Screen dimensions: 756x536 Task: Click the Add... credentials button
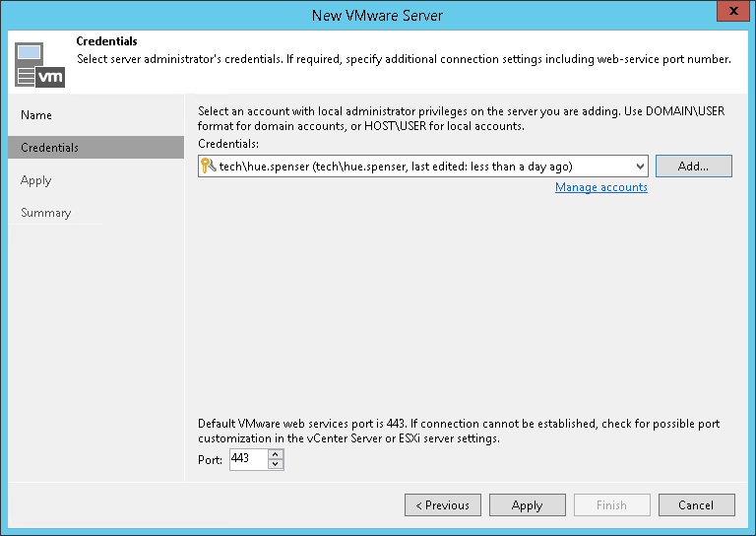[x=693, y=167]
